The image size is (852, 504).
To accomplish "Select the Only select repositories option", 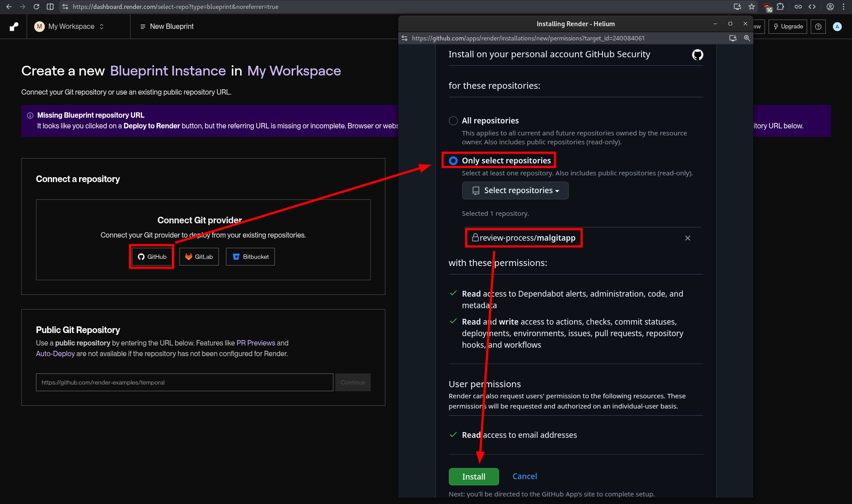I will tap(453, 161).
